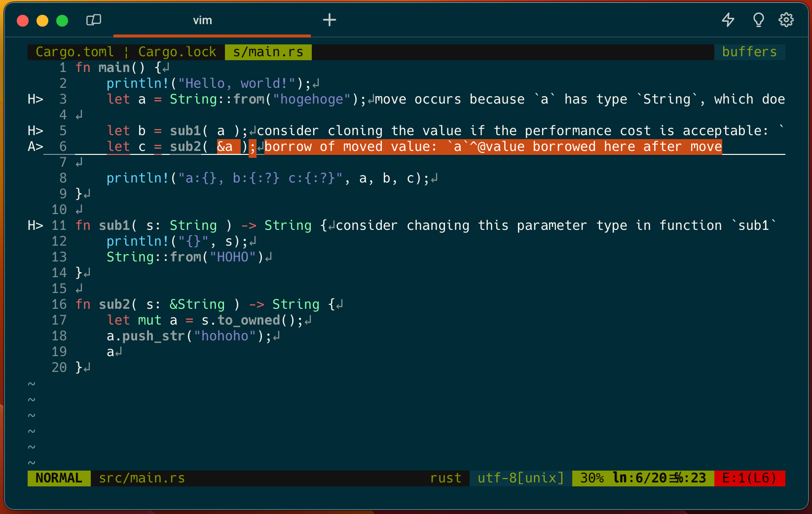Viewport: 812px width, 514px height.
Task: Open the Cargo.lock buffer tab
Action: click(x=177, y=51)
